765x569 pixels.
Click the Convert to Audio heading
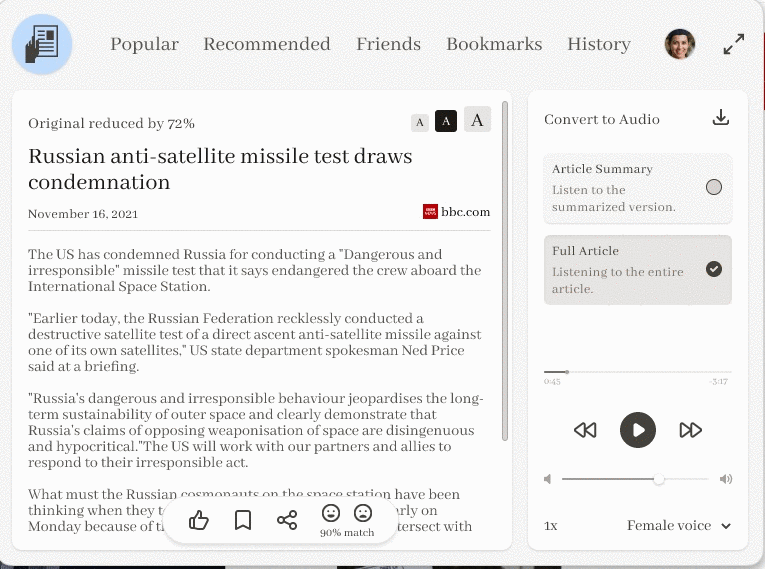(602, 119)
